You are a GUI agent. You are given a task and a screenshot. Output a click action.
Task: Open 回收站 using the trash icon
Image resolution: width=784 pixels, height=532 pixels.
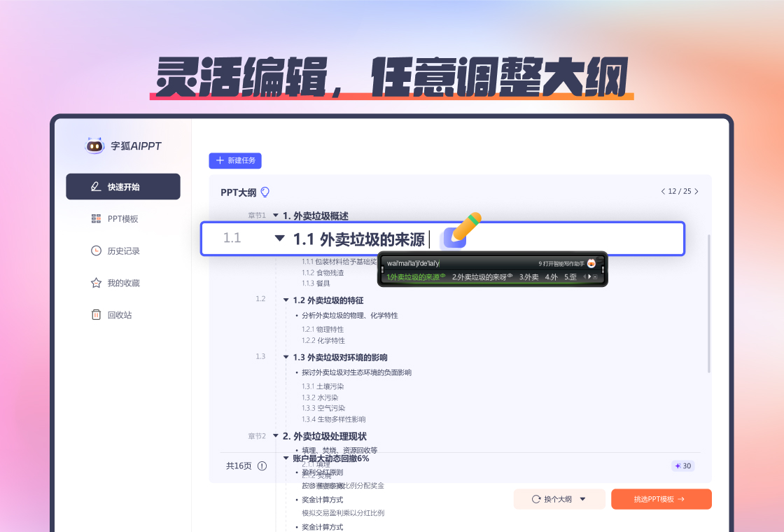96,314
